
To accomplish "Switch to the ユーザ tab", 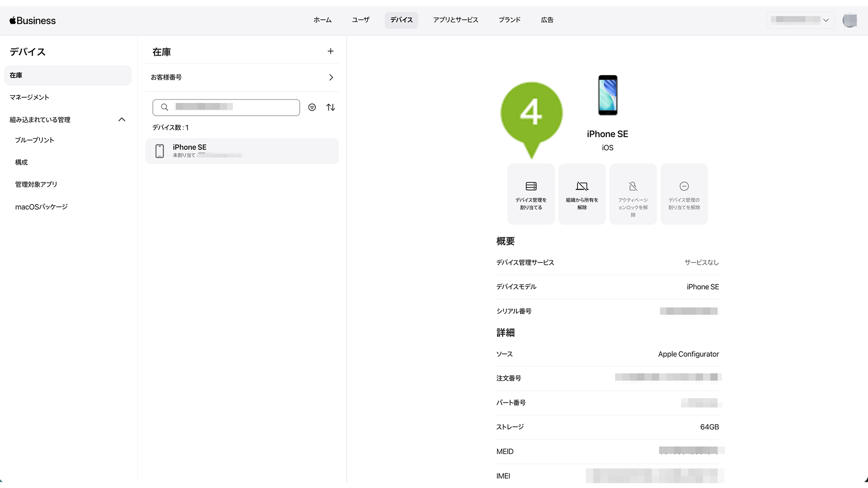I will coord(360,20).
